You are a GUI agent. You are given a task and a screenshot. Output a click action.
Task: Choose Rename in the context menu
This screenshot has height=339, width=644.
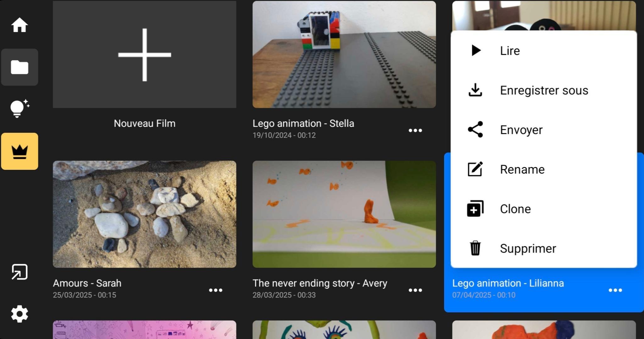tap(522, 169)
